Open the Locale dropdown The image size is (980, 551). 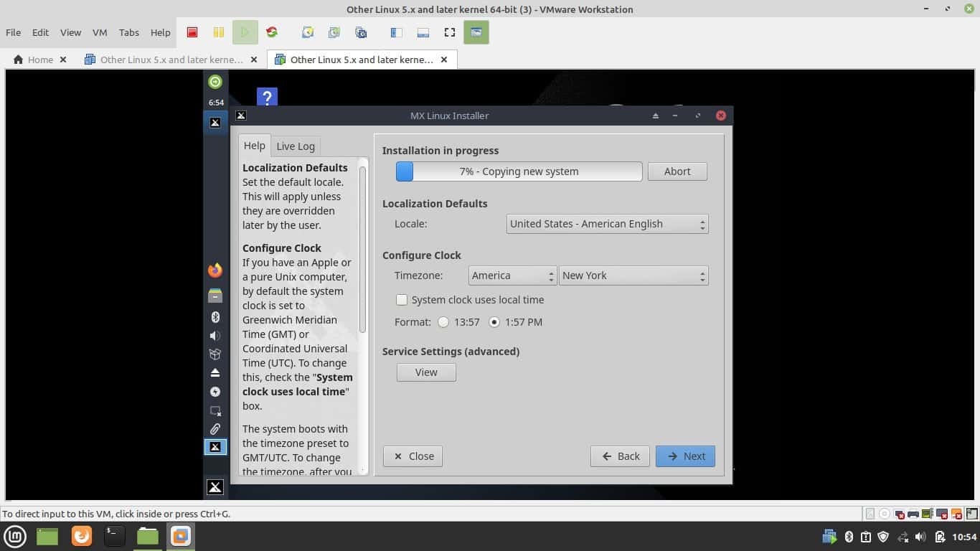click(x=608, y=224)
